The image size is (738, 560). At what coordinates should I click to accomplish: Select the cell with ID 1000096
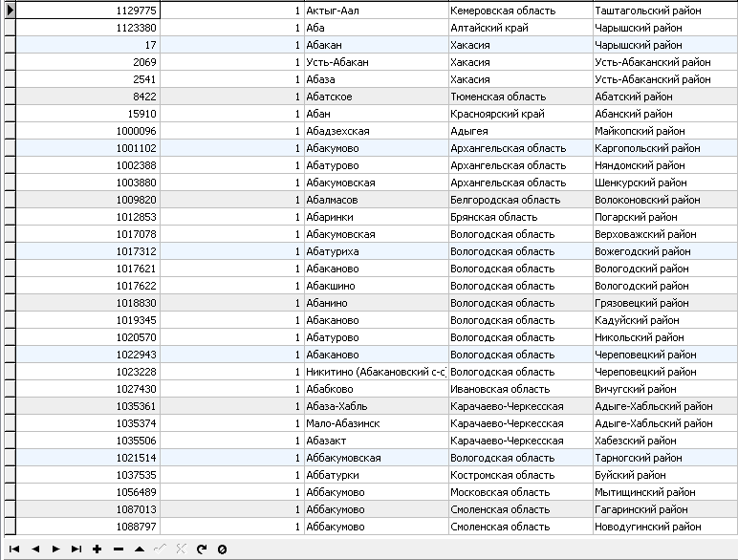click(88, 131)
